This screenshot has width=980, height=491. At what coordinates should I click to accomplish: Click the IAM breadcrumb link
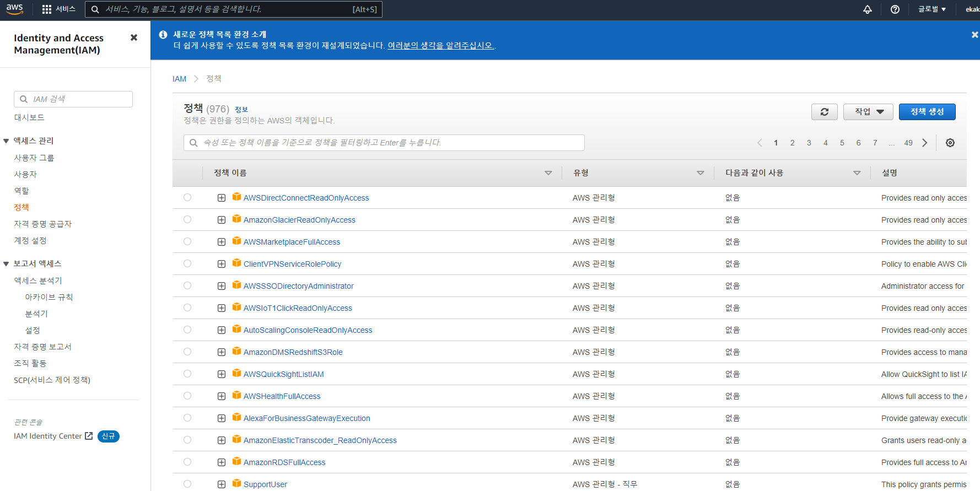pyautogui.click(x=179, y=79)
